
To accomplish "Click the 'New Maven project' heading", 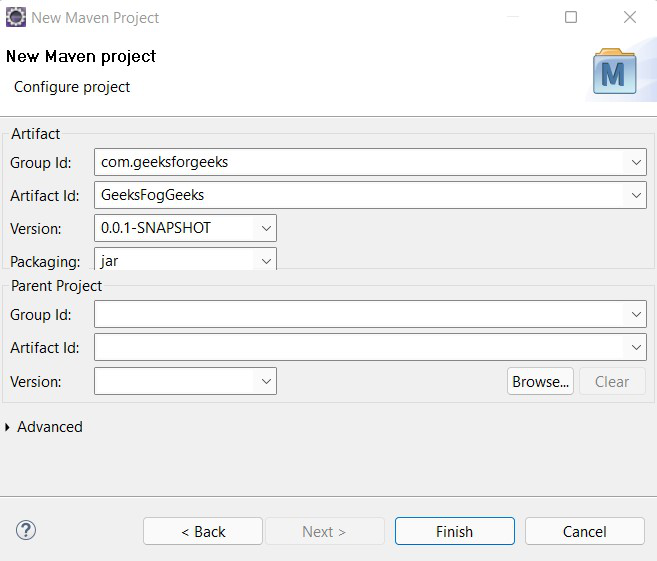I will tap(81, 57).
